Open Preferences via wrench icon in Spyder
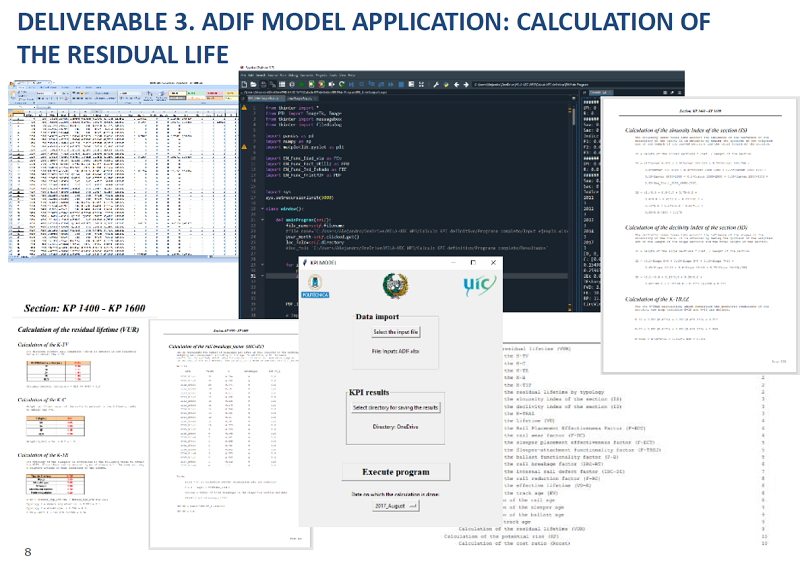Viewport: 800px width, 581px height. (x=436, y=84)
